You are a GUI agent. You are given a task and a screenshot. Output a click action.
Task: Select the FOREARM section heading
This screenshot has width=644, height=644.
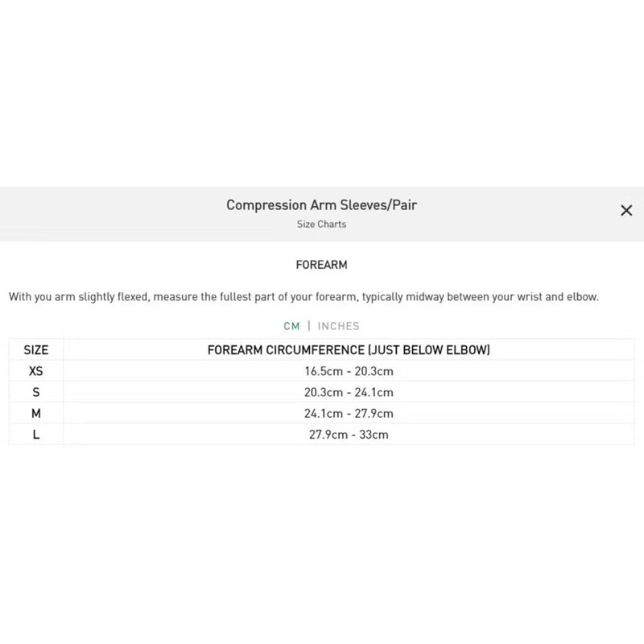click(x=321, y=264)
